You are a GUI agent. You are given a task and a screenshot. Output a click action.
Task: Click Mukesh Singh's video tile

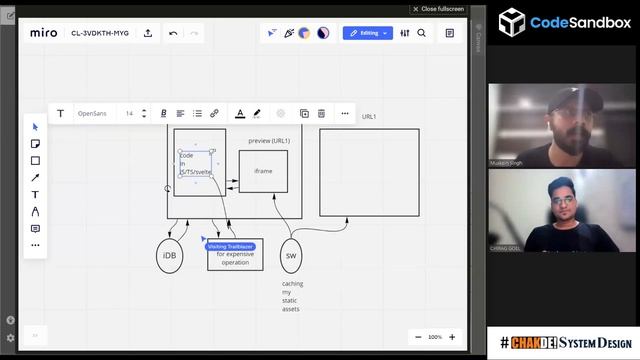(x=562, y=126)
